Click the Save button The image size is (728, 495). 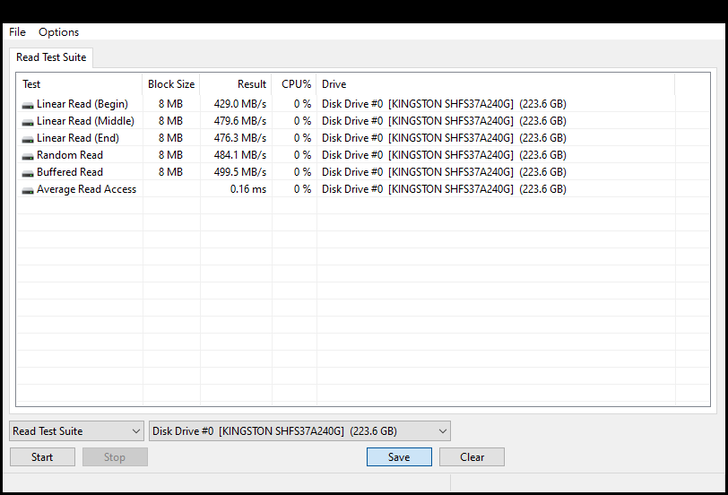pos(399,457)
